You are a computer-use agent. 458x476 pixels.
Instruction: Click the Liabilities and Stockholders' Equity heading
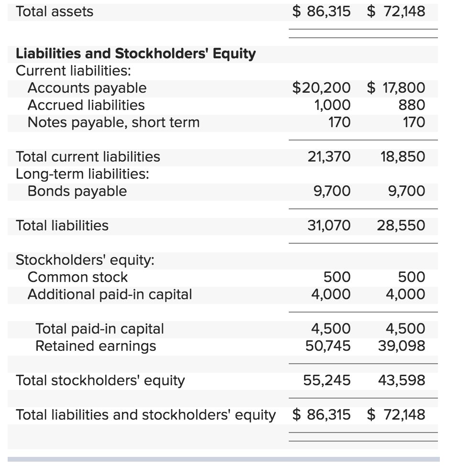click(x=136, y=54)
